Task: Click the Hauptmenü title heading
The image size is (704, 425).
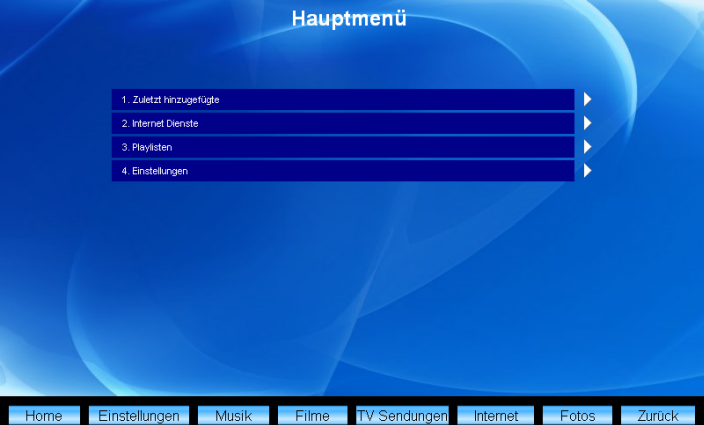Action: point(349,18)
